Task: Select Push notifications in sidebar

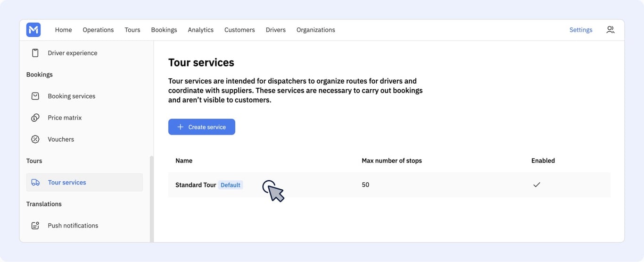Action: tap(73, 226)
